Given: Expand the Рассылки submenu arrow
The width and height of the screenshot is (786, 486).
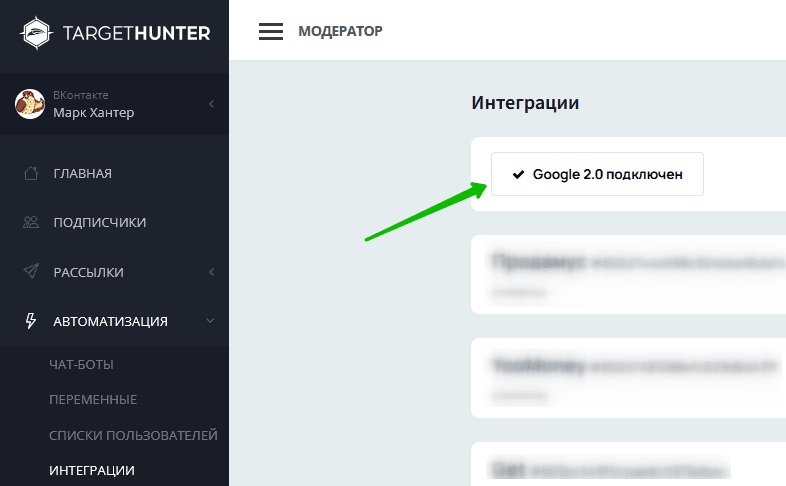Looking at the screenshot, I should pyautogui.click(x=211, y=272).
